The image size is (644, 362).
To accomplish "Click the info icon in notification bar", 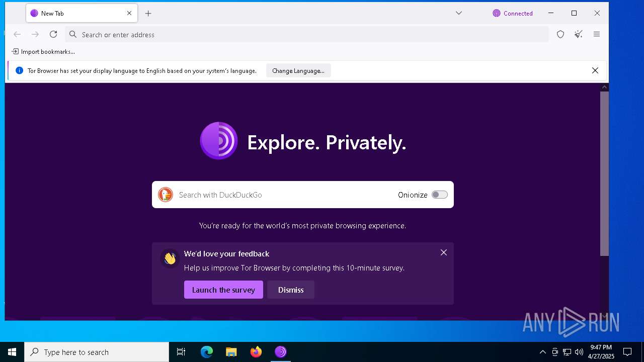I will pyautogui.click(x=20, y=70).
